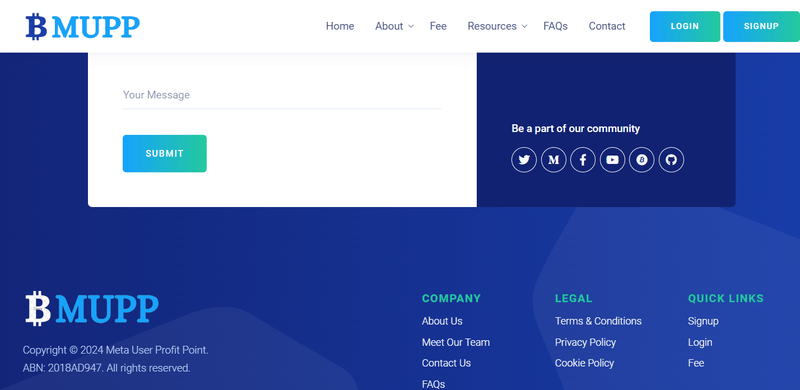Open the Bitcoin forum community icon
Screen dimensions: 800x390
[x=642, y=160]
